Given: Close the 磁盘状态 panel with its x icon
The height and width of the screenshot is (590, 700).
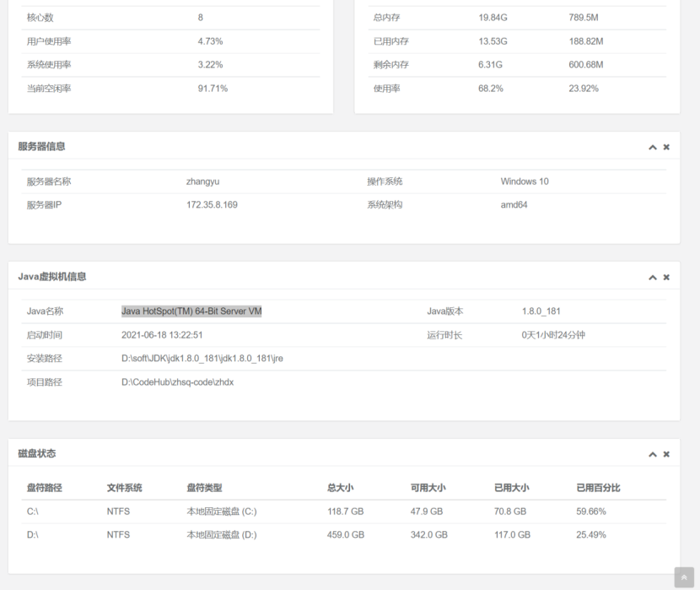Looking at the screenshot, I should click(666, 453).
